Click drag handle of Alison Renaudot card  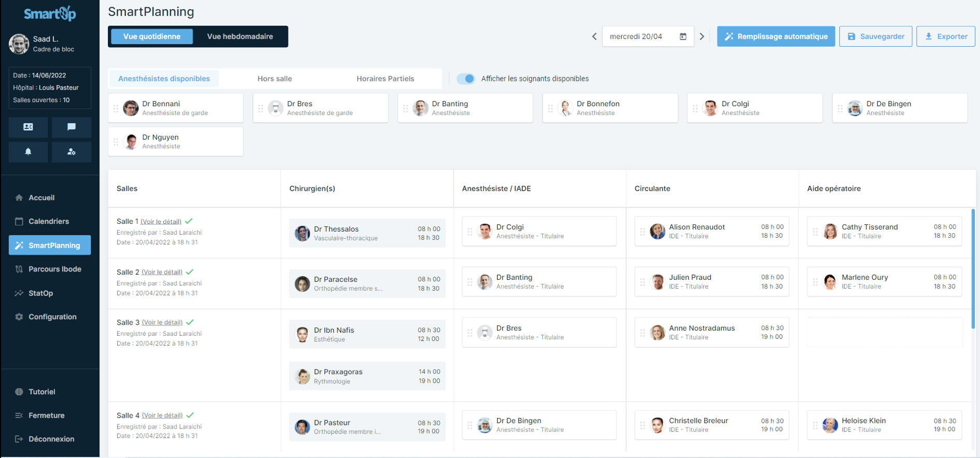pos(642,232)
